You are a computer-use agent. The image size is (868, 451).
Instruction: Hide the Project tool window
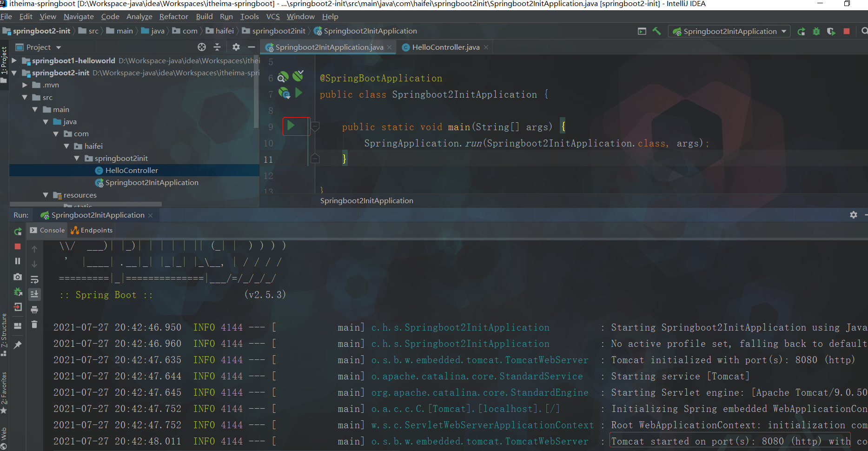252,47
